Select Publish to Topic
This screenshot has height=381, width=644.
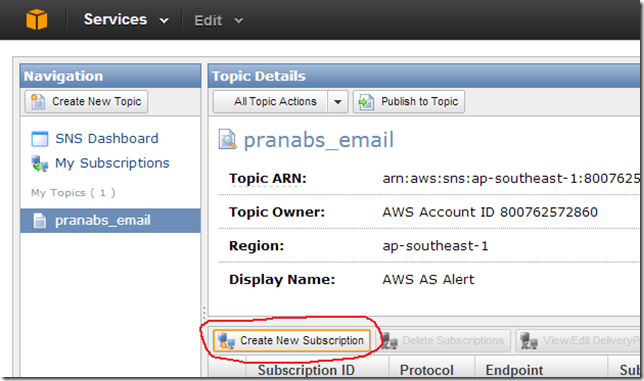(x=409, y=101)
